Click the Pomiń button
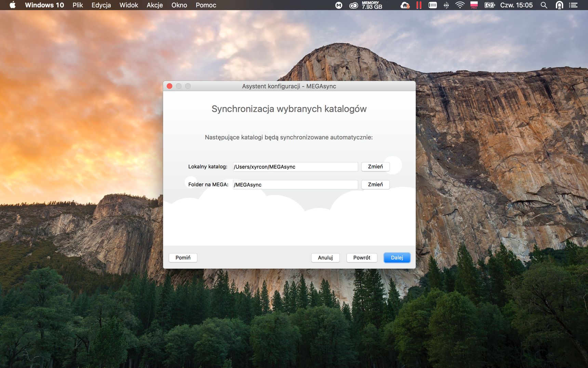The image size is (588, 368). [x=183, y=257]
